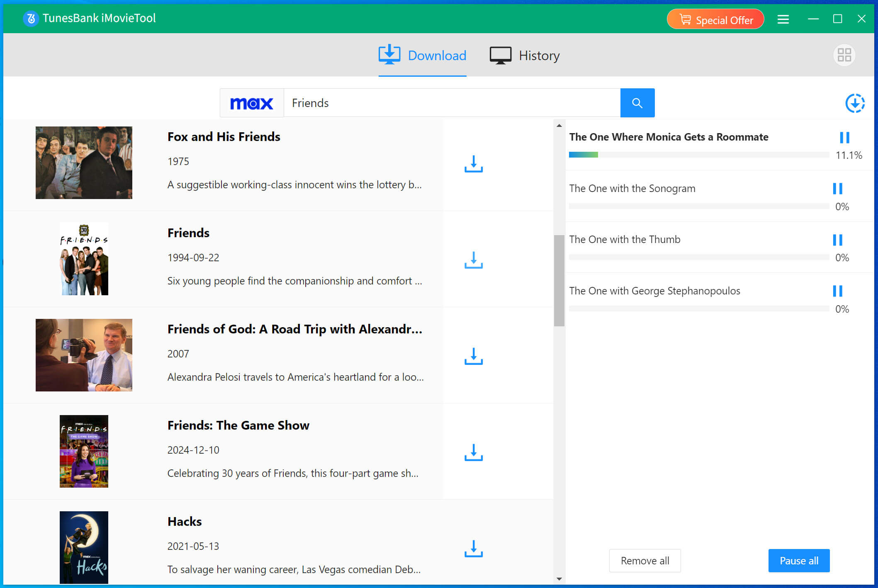Viewport: 878px width, 588px height.
Task: Pause The One with the Sonogram download
Action: point(837,189)
